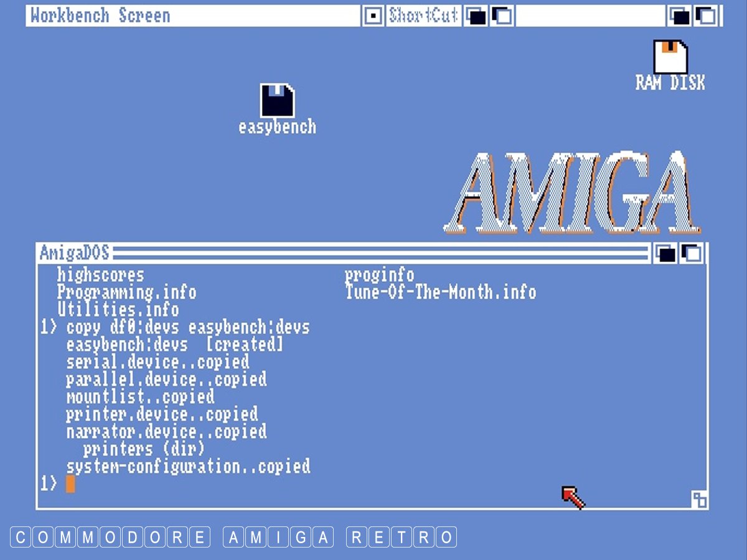
Task: Click send-to-back gadget at far right of top bar
Action: click(x=680, y=16)
